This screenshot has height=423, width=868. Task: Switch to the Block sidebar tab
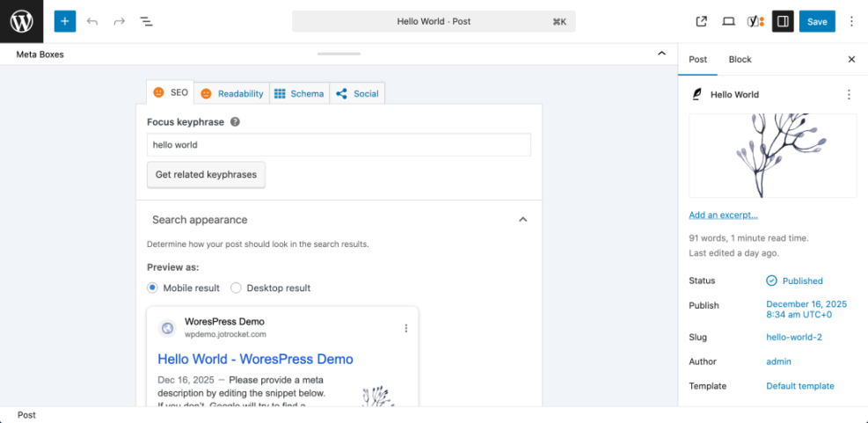click(740, 59)
